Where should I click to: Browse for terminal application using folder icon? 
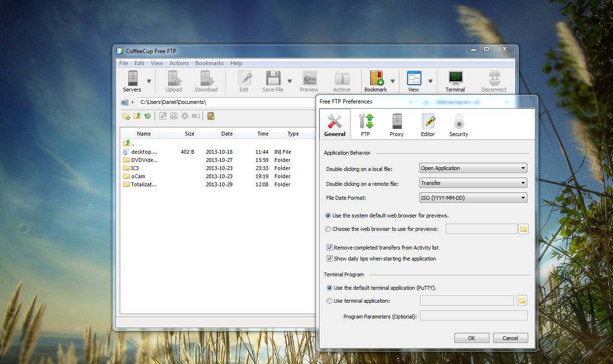522,301
